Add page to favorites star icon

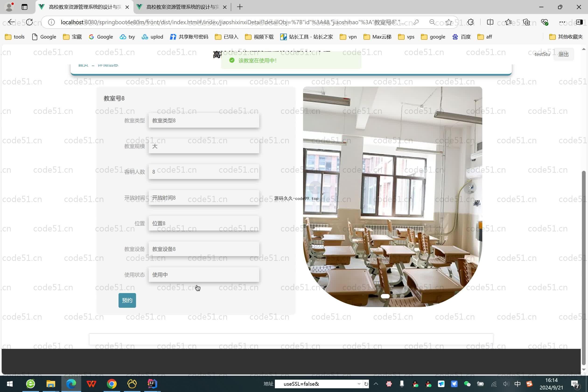click(x=449, y=22)
